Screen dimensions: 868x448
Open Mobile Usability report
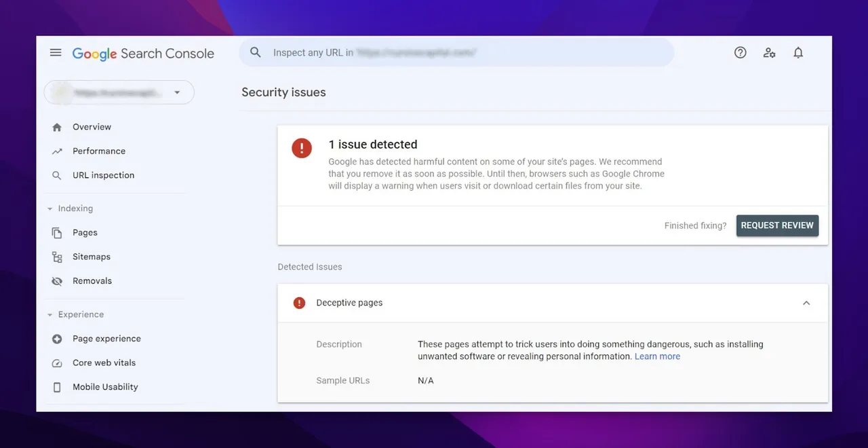[105, 387]
